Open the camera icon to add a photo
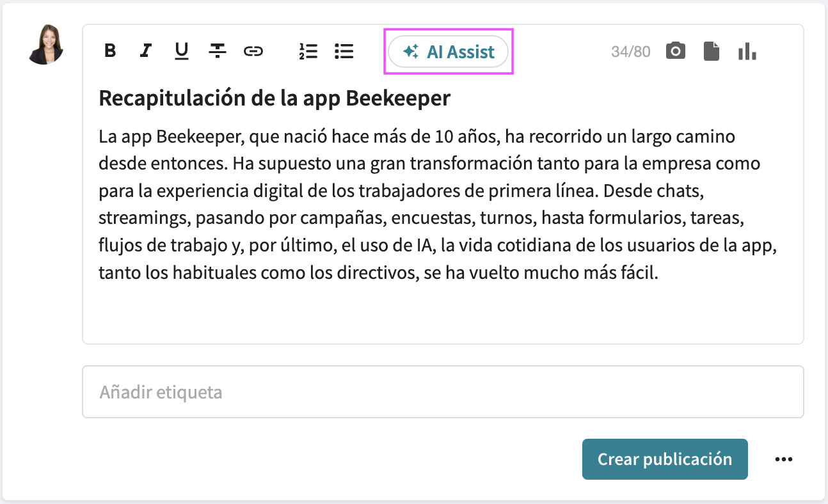828x504 pixels. [x=675, y=51]
